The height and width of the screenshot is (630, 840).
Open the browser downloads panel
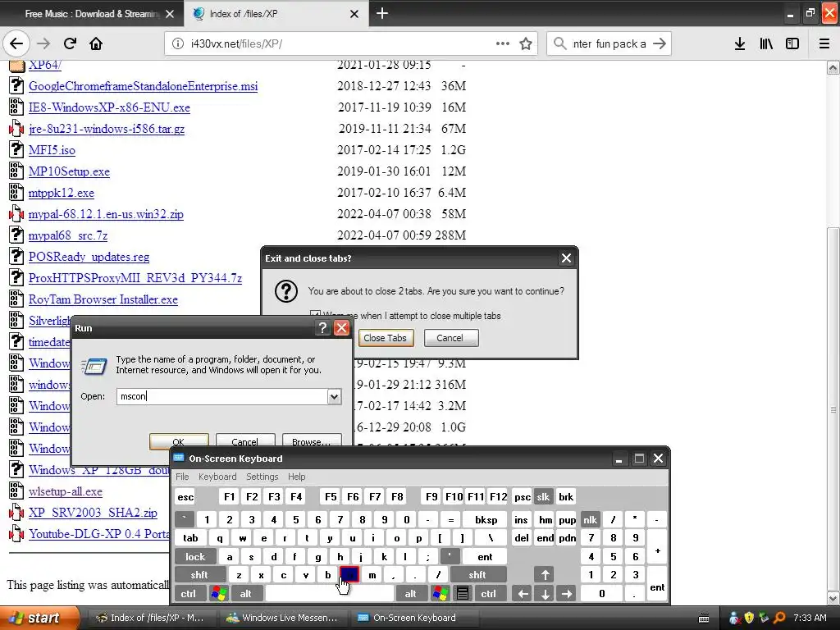tap(740, 43)
